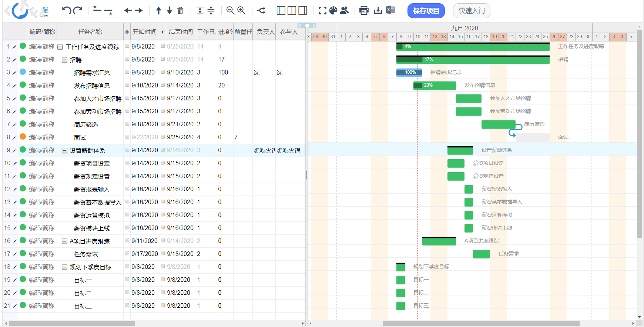Open the color palette theme icon

(333, 10)
